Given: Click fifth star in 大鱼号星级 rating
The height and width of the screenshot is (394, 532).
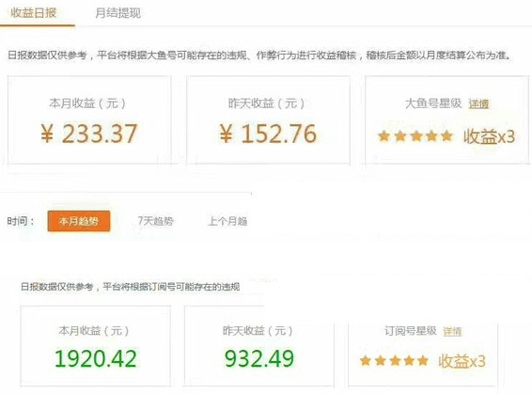Looking at the screenshot, I should coord(446,136).
